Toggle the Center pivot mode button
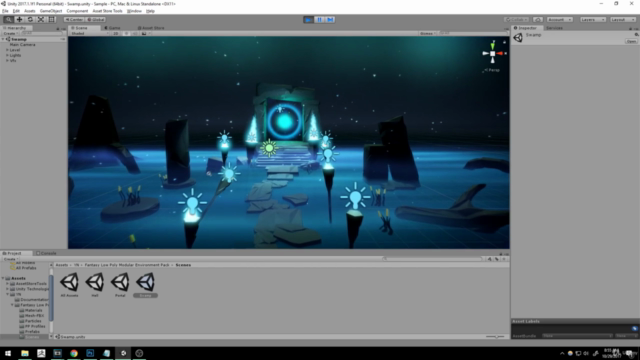The width and height of the screenshot is (640, 360). click(x=74, y=19)
